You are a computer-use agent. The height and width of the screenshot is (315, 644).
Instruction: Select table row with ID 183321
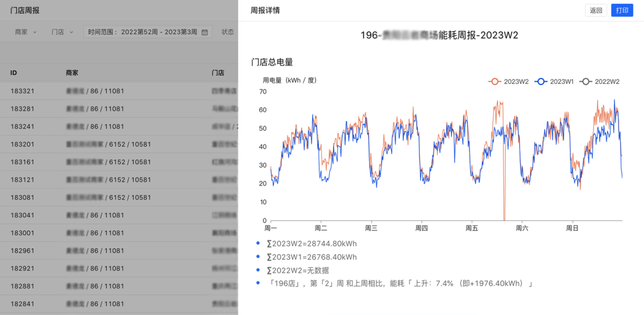(119, 91)
